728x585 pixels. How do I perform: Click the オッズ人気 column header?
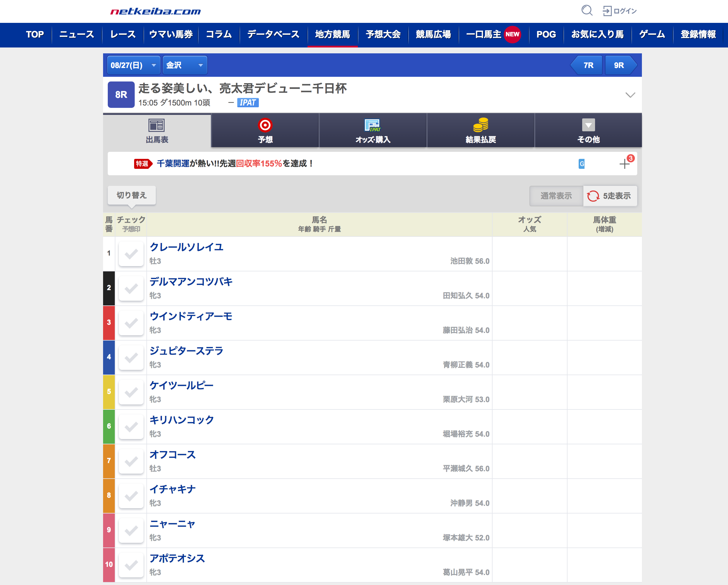[529, 225]
